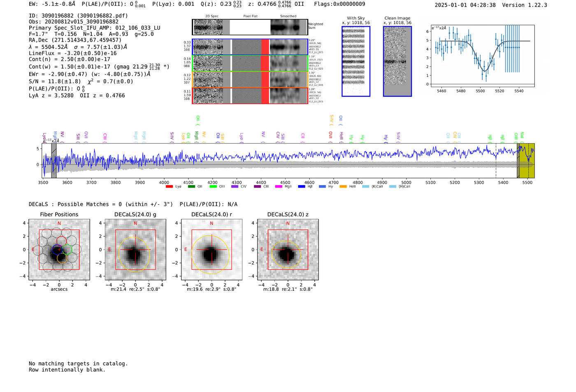Click the (K)CaII legend swatch
The width and height of the screenshot is (576, 392).
(x=366, y=187)
